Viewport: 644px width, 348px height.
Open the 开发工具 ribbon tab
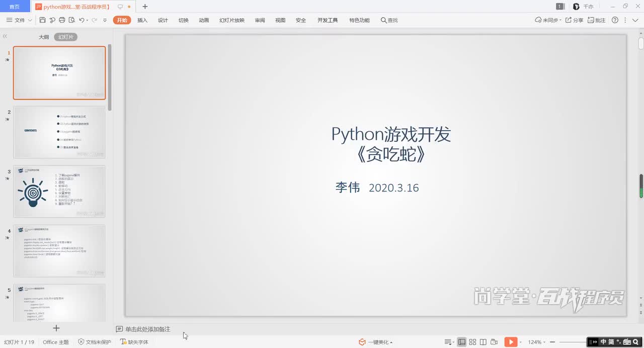pos(328,20)
